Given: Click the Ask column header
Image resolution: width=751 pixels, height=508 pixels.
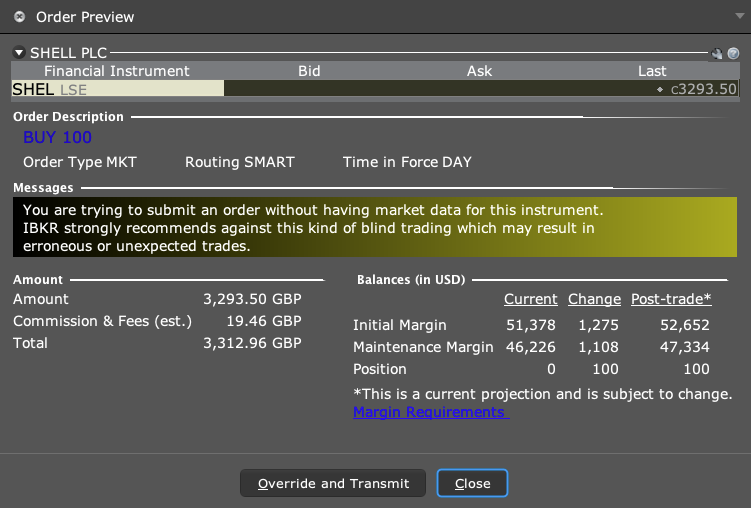Looking at the screenshot, I should point(479,71).
